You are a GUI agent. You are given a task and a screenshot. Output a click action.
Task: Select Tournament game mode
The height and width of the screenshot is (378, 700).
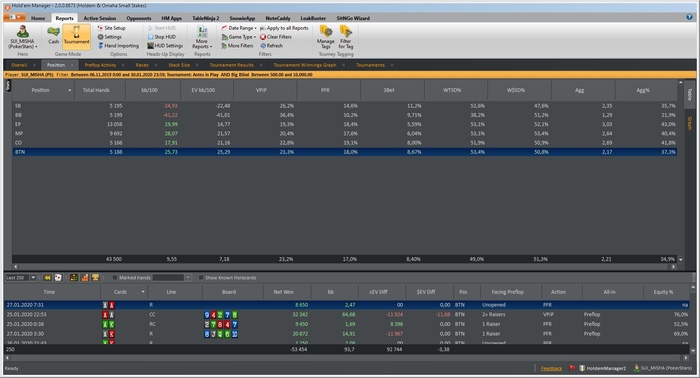76,36
